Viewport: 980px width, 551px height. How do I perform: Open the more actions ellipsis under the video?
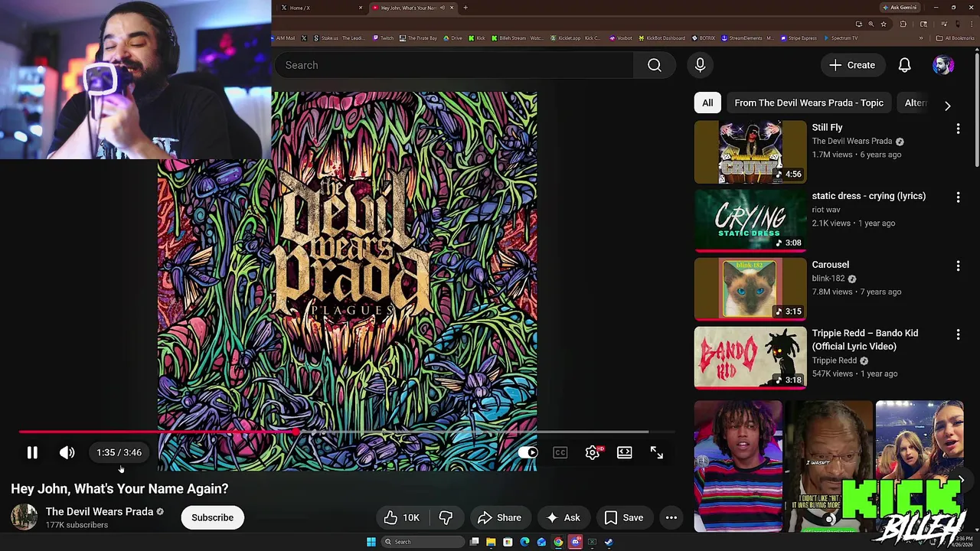point(671,517)
